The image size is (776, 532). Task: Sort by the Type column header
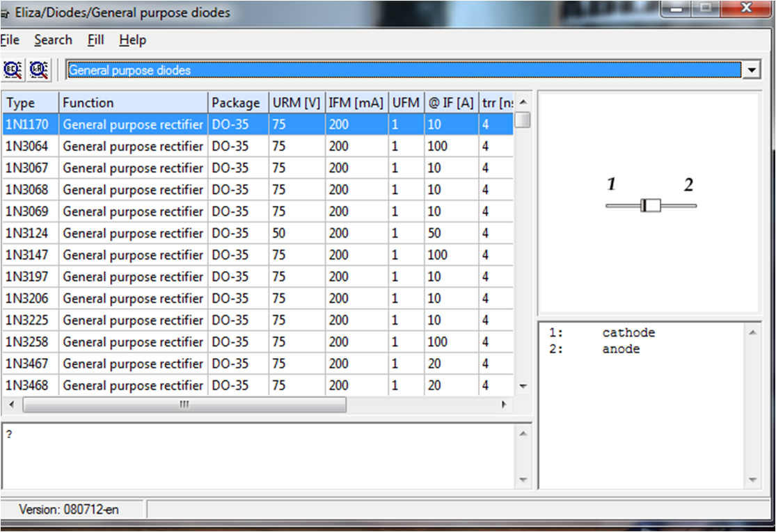(30, 103)
